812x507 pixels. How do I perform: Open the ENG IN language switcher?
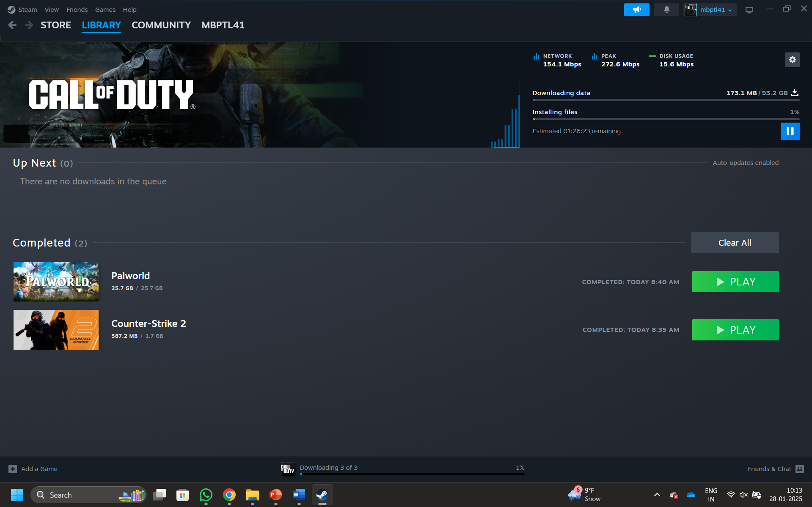point(711,495)
